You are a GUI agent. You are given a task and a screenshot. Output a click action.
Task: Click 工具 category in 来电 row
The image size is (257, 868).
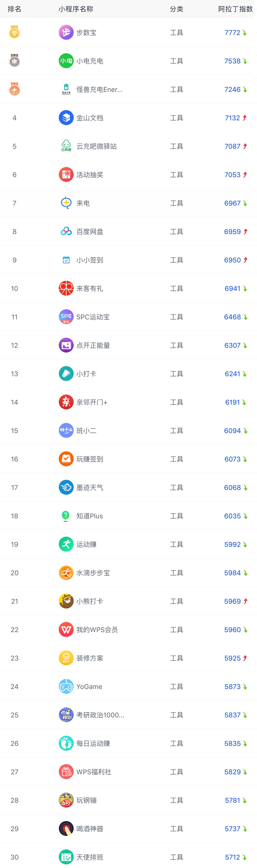pyautogui.click(x=177, y=203)
